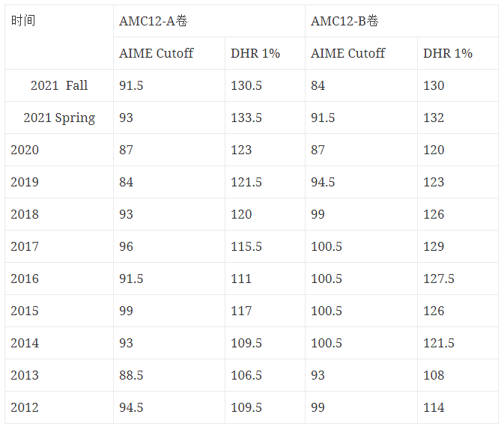Click the 2021 Spring row label
The height and width of the screenshot is (429, 504).
click(x=59, y=118)
